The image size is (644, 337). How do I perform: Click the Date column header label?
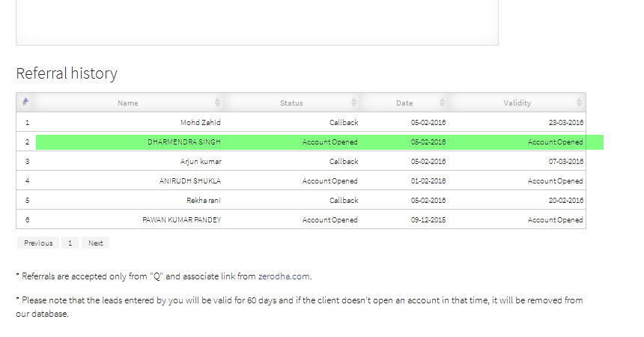pyautogui.click(x=404, y=103)
